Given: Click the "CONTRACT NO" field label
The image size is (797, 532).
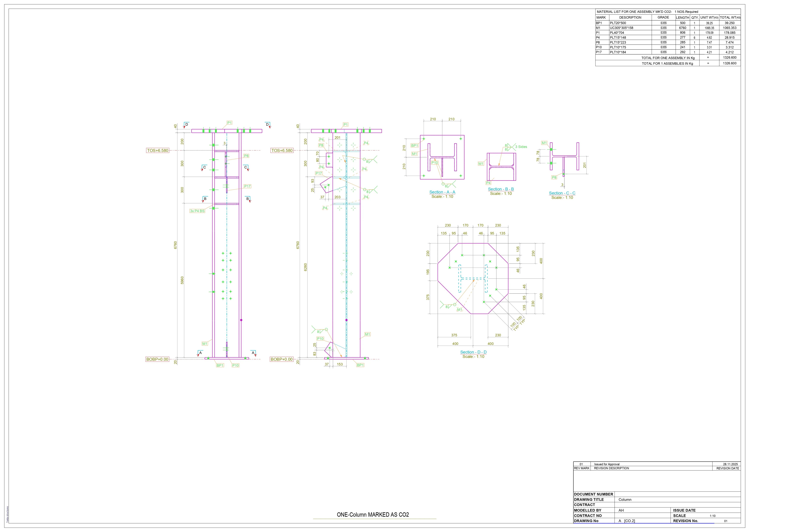Looking at the screenshot, I should coord(587,516).
